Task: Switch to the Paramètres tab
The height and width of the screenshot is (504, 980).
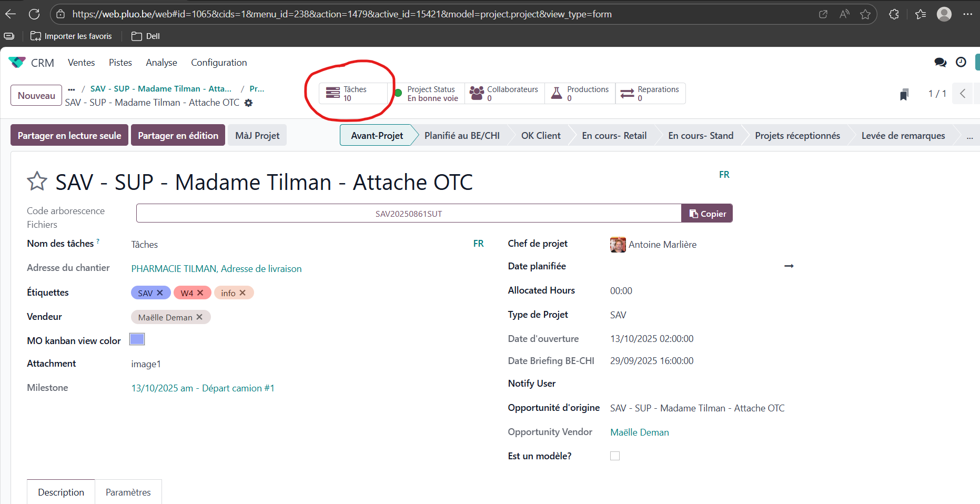Action: click(128, 492)
